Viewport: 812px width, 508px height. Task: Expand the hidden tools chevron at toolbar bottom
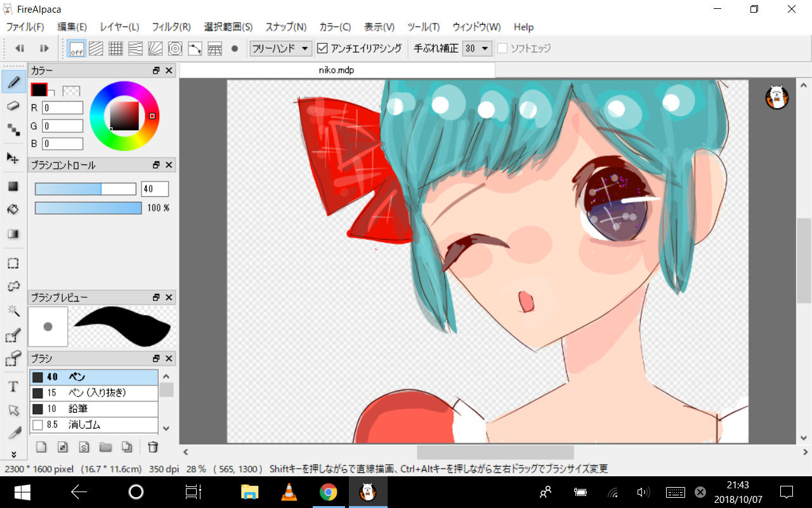pyautogui.click(x=13, y=454)
